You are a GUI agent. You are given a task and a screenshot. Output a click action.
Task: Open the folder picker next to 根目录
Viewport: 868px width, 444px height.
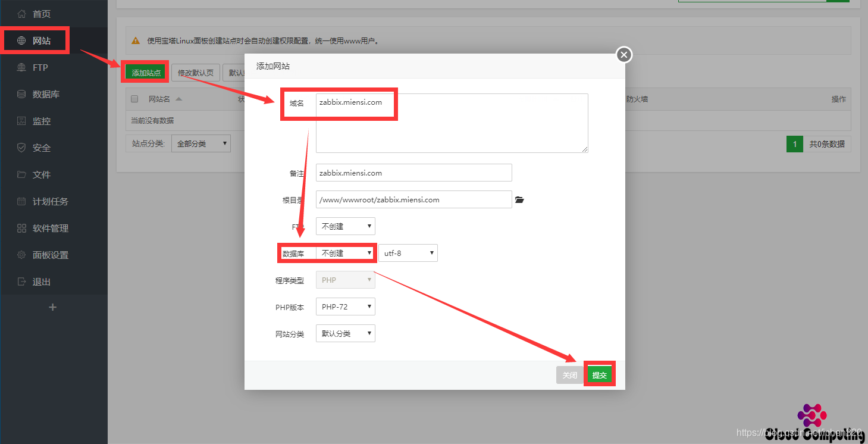[x=519, y=199]
